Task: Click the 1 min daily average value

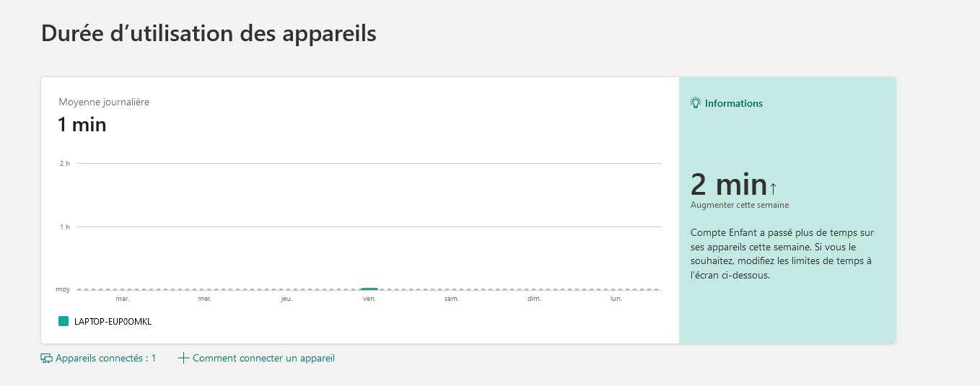Action: click(82, 125)
